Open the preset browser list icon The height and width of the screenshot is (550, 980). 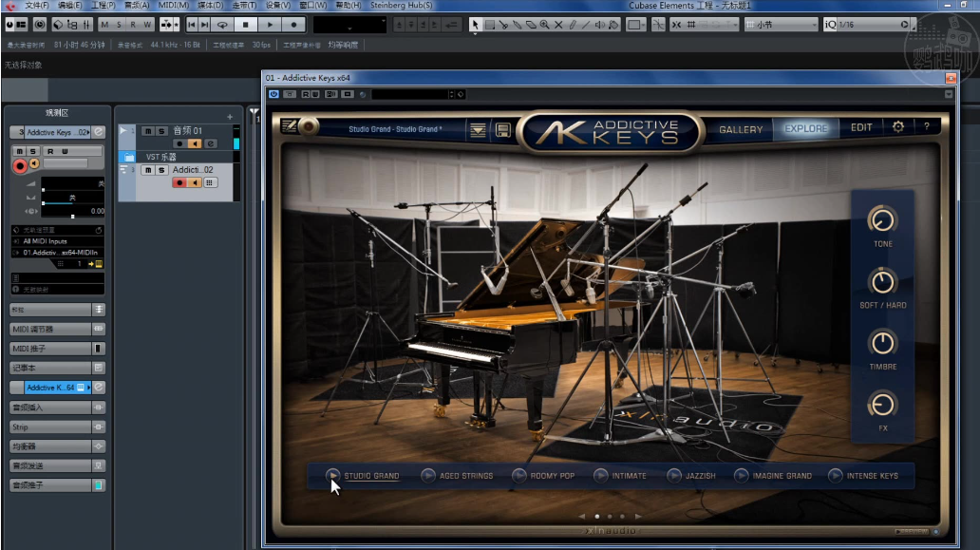tap(478, 129)
